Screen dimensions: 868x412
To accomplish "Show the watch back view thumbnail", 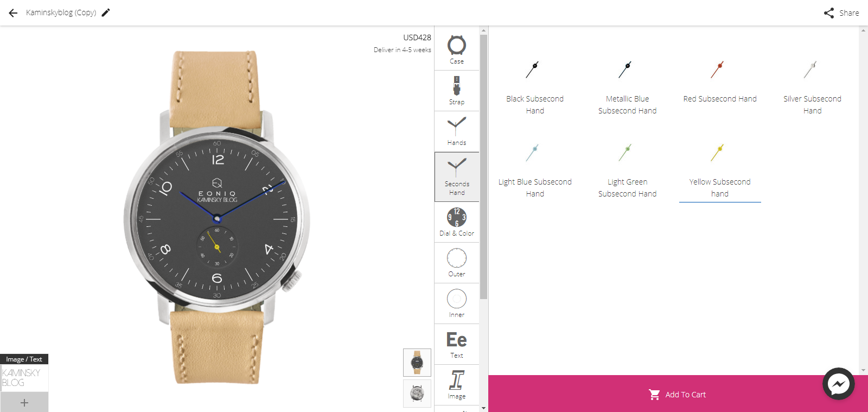I will coord(417,393).
